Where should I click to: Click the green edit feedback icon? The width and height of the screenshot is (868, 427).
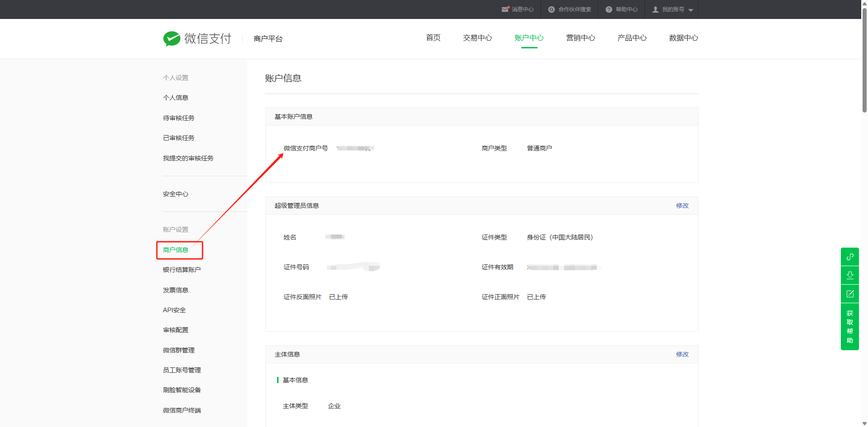(849, 294)
